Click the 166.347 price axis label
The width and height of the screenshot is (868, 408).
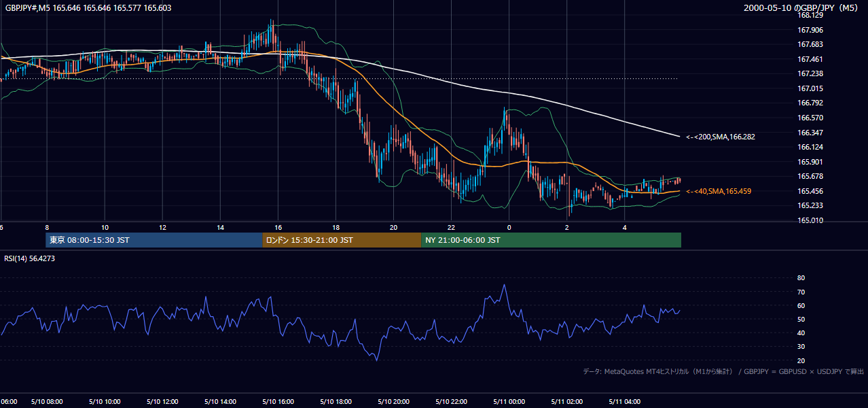pyautogui.click(x=810, y=133)
